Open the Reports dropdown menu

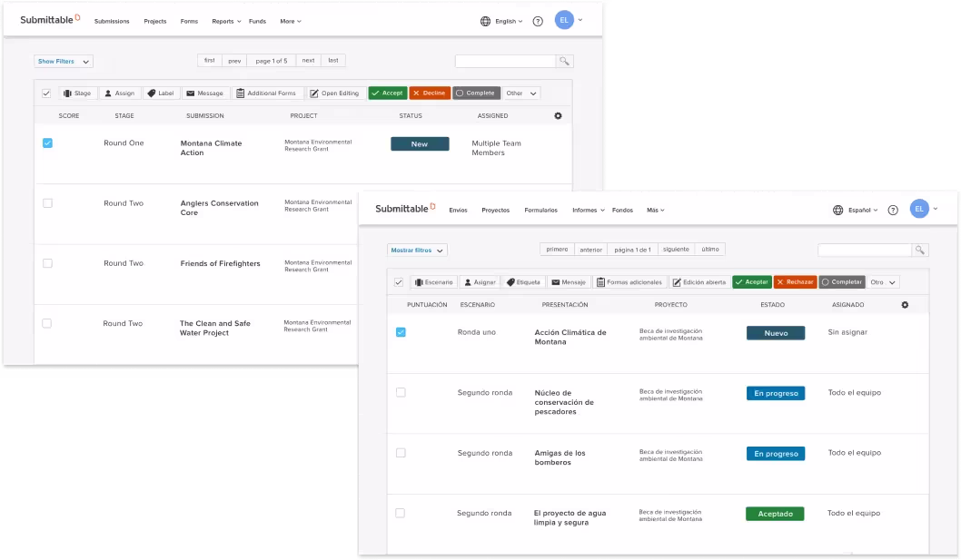[x=226, y=22]
